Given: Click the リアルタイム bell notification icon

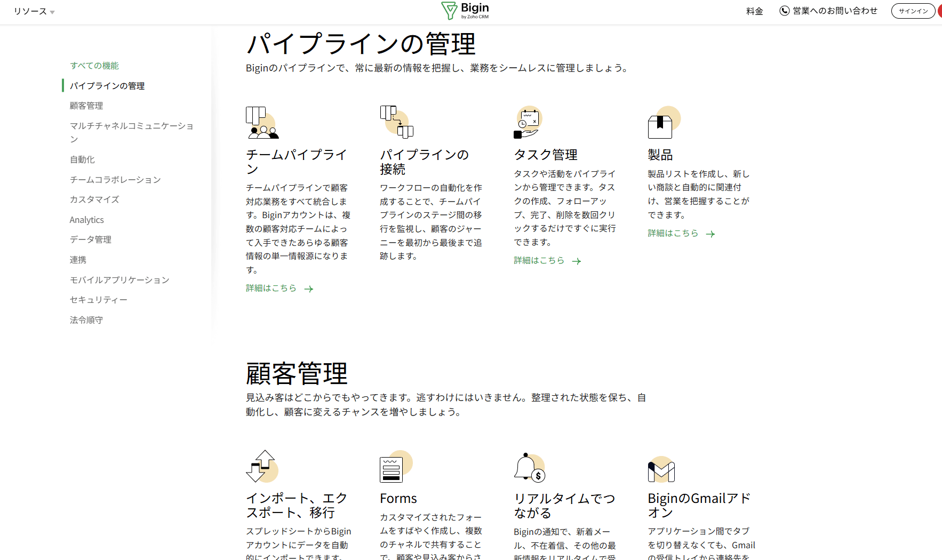Looking at the screenshot, I should click(x=530, y=467).
